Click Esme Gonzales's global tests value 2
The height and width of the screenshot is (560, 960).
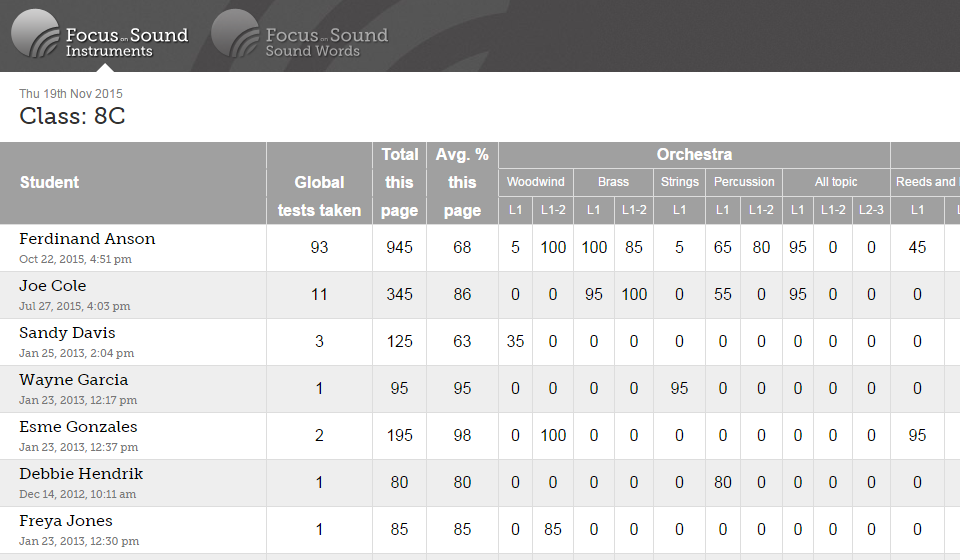coord(319,436)
